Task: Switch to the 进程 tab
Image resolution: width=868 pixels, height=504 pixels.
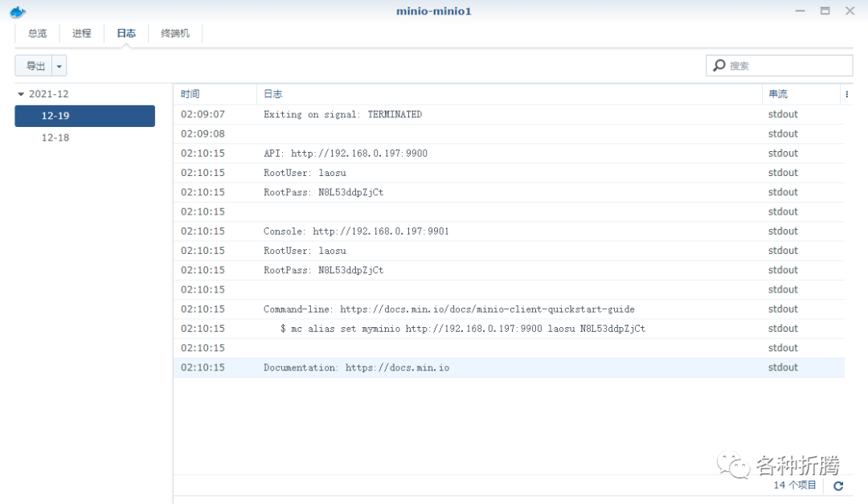Action: (x=81, y=33)
